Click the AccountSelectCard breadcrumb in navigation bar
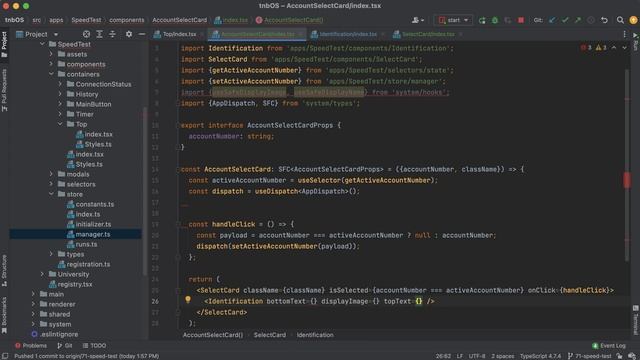Screen dimensions: 640x360 click(180, 20)
